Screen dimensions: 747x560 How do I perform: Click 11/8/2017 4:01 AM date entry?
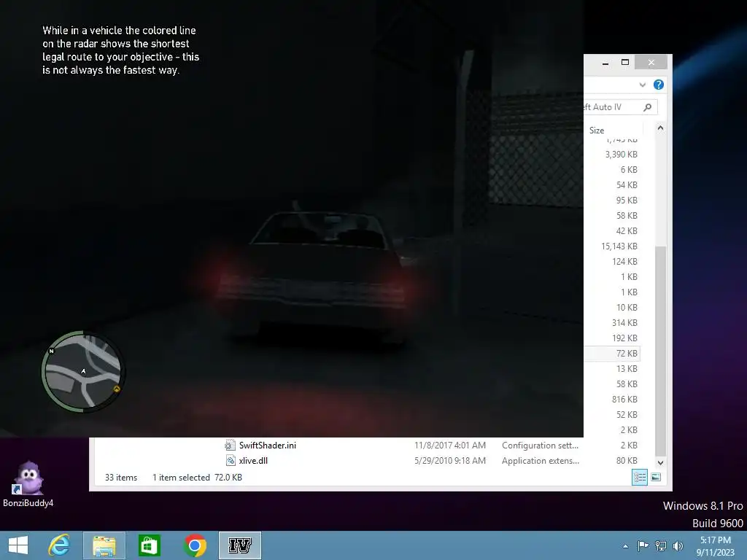(449, 446)
